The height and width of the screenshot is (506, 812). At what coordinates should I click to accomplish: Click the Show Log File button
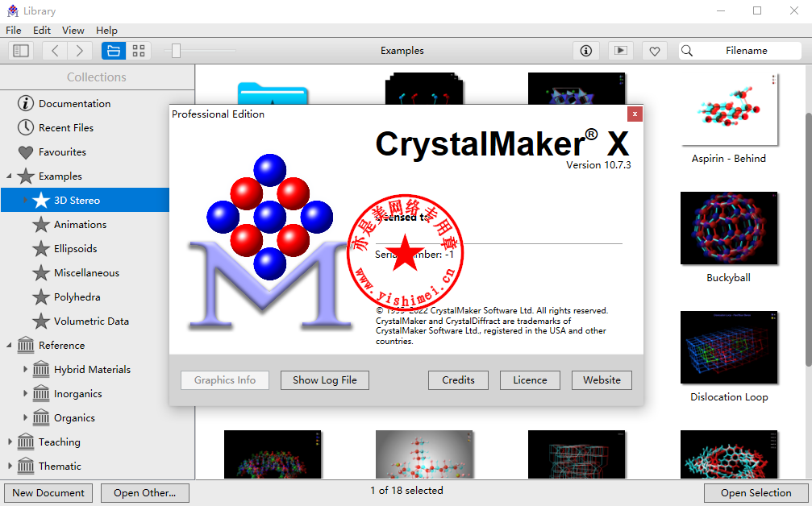coord(325,380)
